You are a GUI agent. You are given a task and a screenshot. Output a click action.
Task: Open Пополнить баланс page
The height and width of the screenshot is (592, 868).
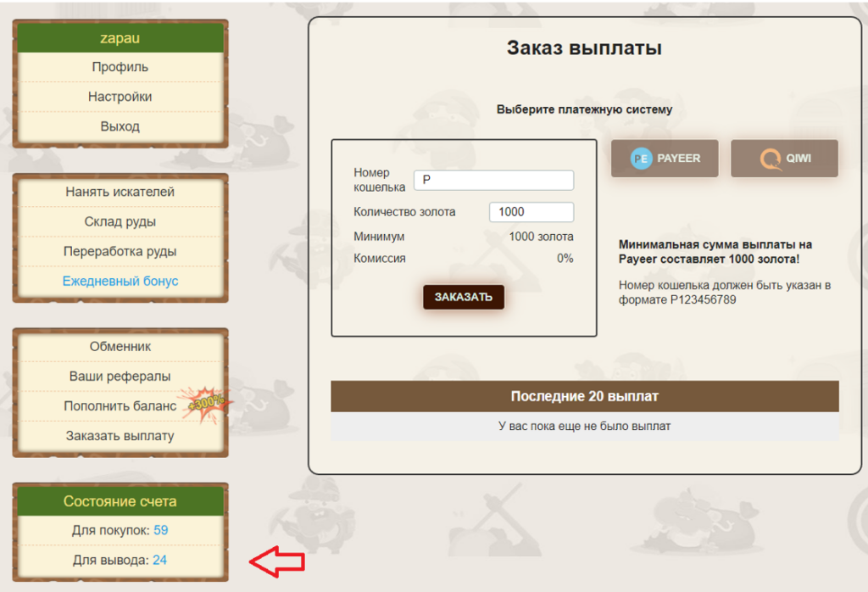(x=120, y=406)
